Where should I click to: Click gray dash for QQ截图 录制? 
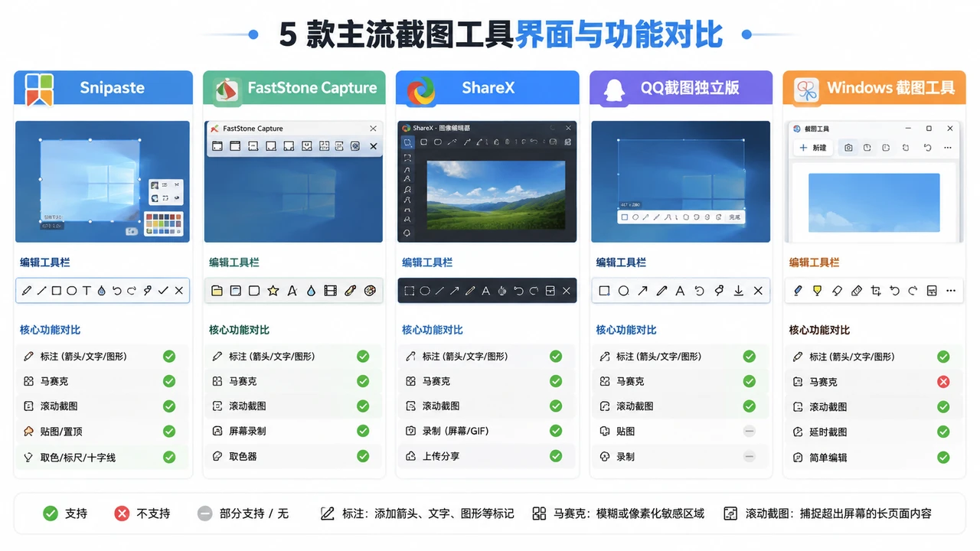point(750,457)
